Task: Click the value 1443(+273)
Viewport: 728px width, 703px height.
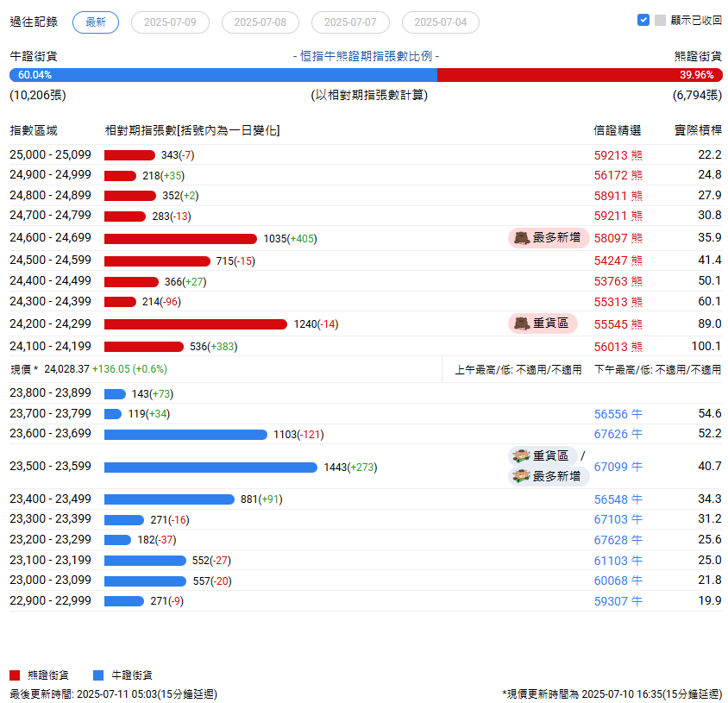Action: 350,468
